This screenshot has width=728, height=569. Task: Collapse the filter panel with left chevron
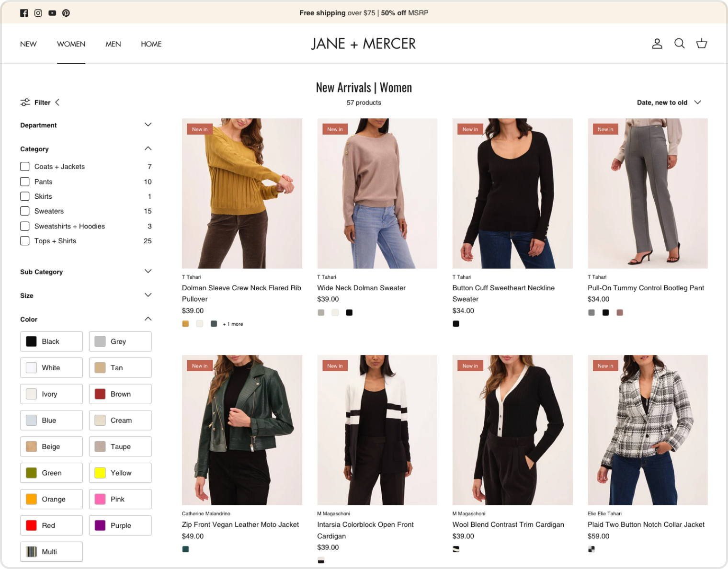click(57, 102)
